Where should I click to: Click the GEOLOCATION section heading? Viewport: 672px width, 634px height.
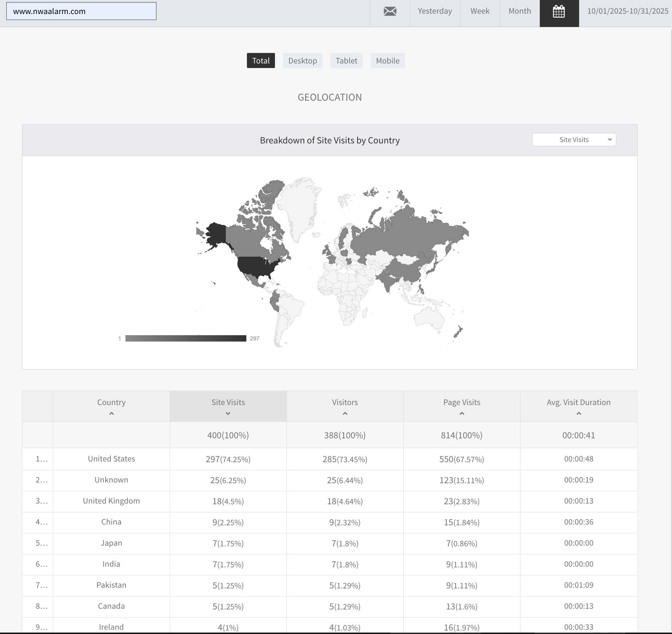pyautogui.click(x=330, y=97)
